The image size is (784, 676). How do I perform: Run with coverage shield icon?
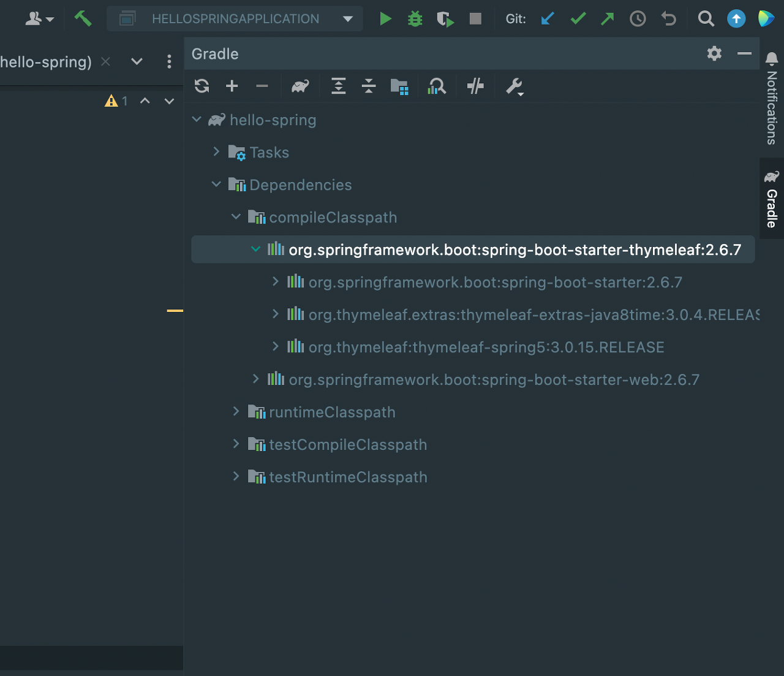coord(445,19)
